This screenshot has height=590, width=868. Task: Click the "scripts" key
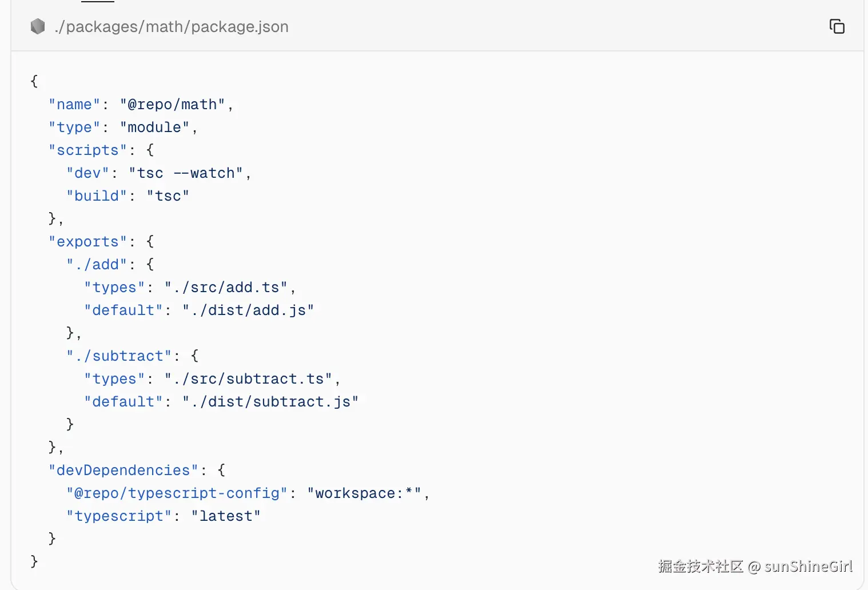click(87, 150)
